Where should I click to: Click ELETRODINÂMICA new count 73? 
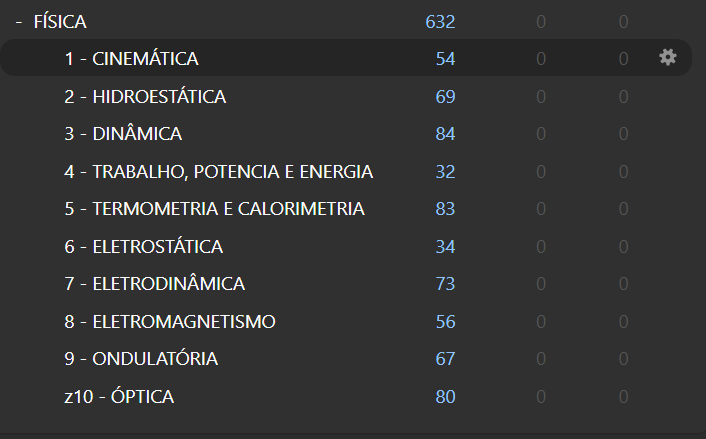(445, 284)
